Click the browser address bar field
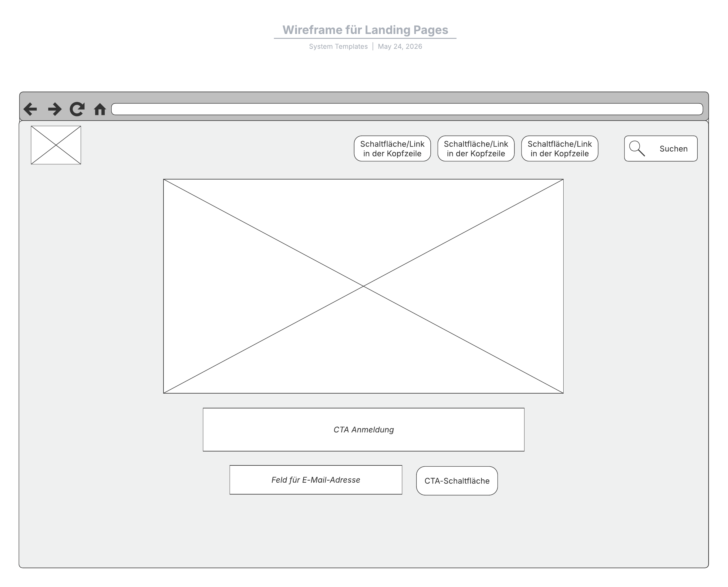Image resolution: width=728 pixels, height=587 pixels. coord(407,109)
